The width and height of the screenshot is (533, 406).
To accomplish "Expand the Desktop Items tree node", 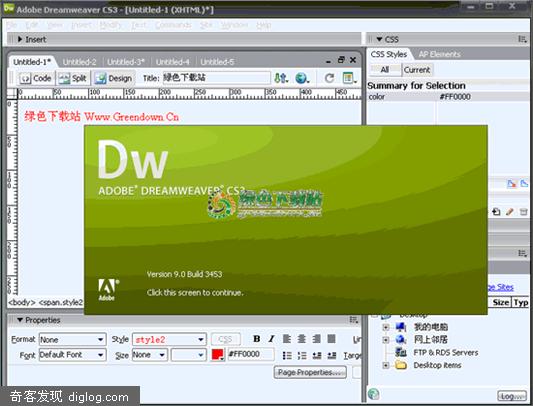I will click(386, 365).
